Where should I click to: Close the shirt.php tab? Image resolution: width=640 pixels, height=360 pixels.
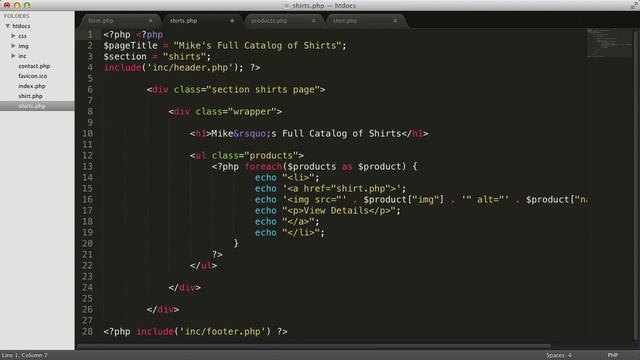pyautogui.click(x=395, y=20)
